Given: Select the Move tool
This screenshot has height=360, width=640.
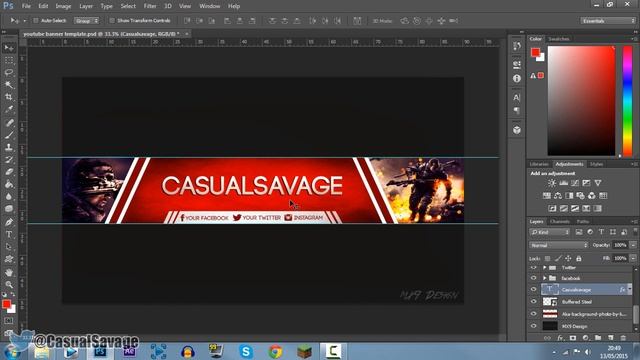Looking at the screenshot, I should [x=9, y=48].
